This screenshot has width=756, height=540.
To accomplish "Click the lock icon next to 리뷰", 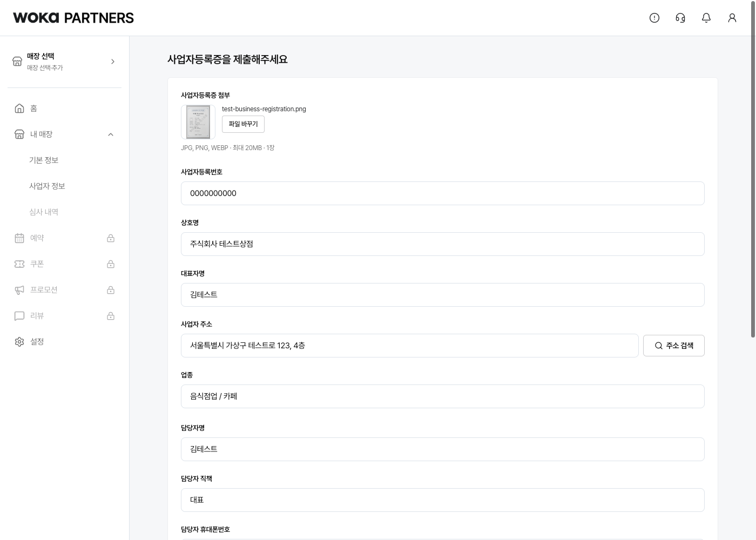I will tap(111, 316).
